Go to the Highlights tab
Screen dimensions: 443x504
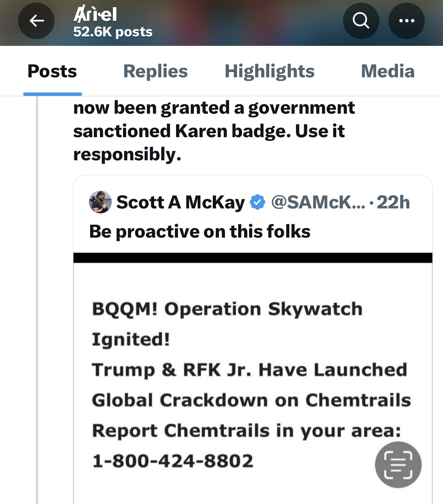click(x=269, y=71)
